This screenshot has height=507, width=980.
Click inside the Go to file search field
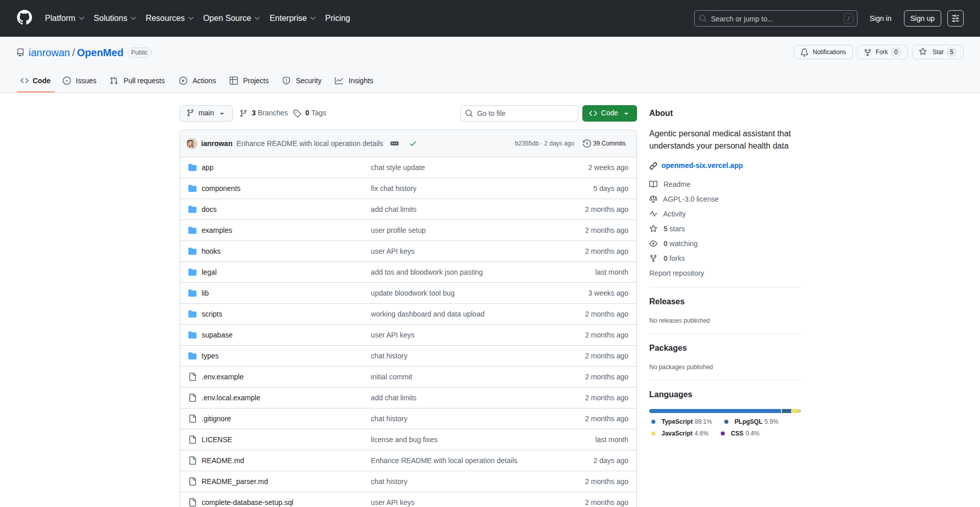click(519, 113)
